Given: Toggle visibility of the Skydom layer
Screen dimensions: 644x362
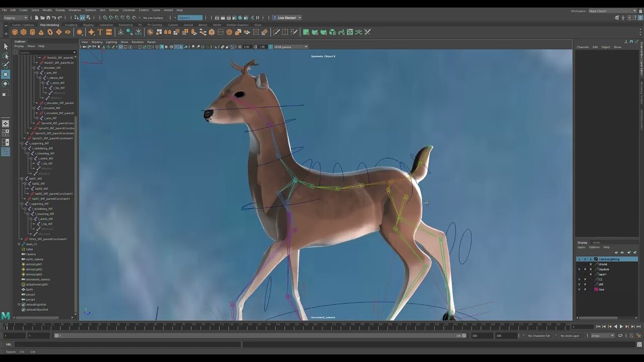Looking at the screenshot, I should tap(579, 269).
